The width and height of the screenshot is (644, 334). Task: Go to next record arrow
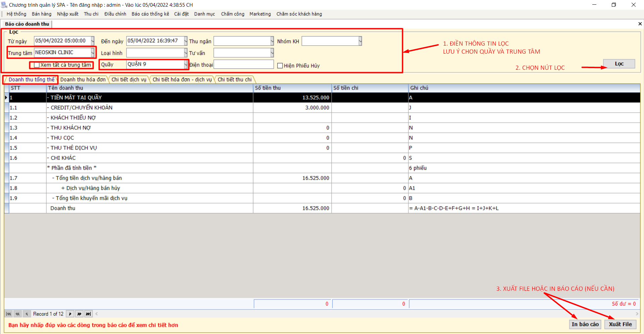pyautogui.click(x=70, y=314)
